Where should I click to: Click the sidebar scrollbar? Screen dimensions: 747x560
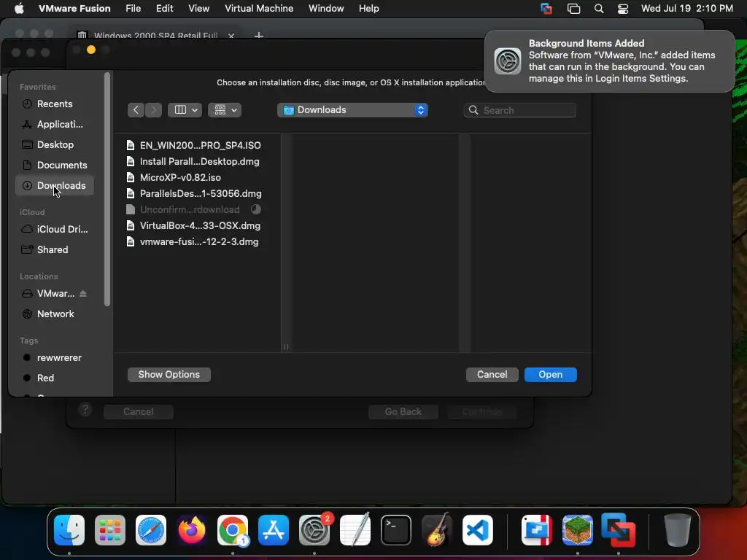point(107,189)
